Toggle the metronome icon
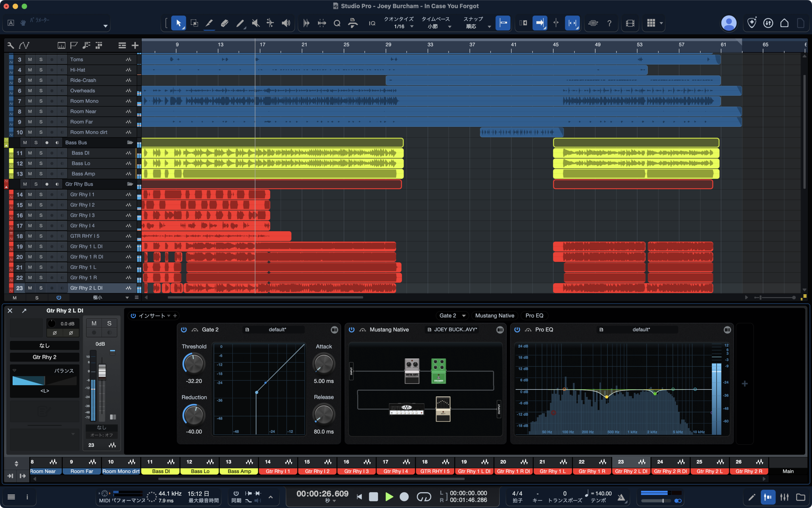Image resolution: width=812 pixels, height=508 pixels. pyautogui.click(x=621, y=497)
